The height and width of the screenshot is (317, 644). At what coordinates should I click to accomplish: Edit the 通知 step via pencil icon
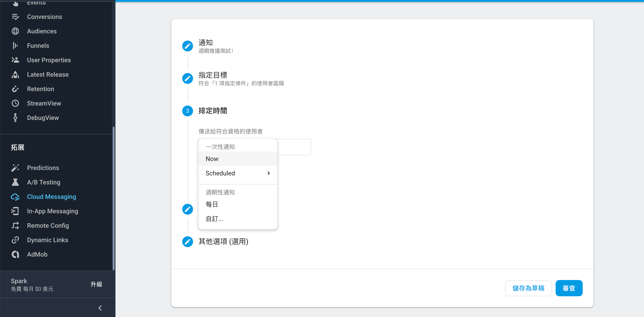coord(188,46)
